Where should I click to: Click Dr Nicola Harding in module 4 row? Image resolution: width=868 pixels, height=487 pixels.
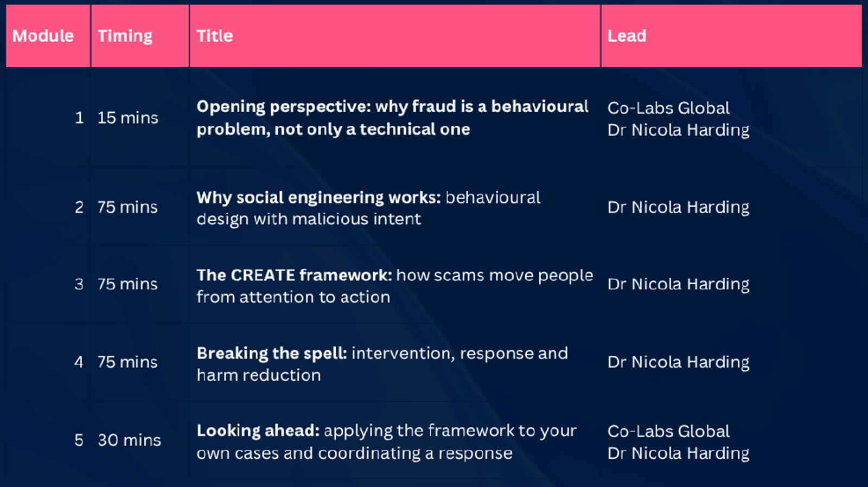pos(678,362)
